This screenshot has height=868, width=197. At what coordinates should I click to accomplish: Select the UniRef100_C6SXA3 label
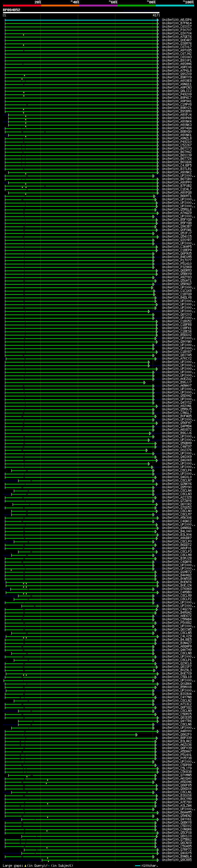176,57
